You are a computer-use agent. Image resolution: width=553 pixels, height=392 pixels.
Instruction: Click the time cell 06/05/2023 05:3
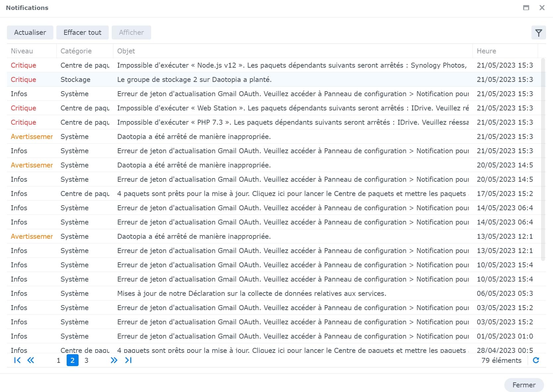pyautogui.click(x=505, y=294)
